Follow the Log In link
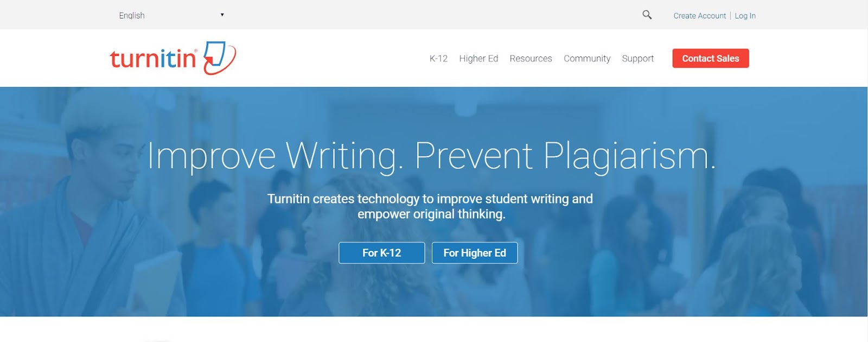This screenshot has height=342, width=868. coord(745,16)
